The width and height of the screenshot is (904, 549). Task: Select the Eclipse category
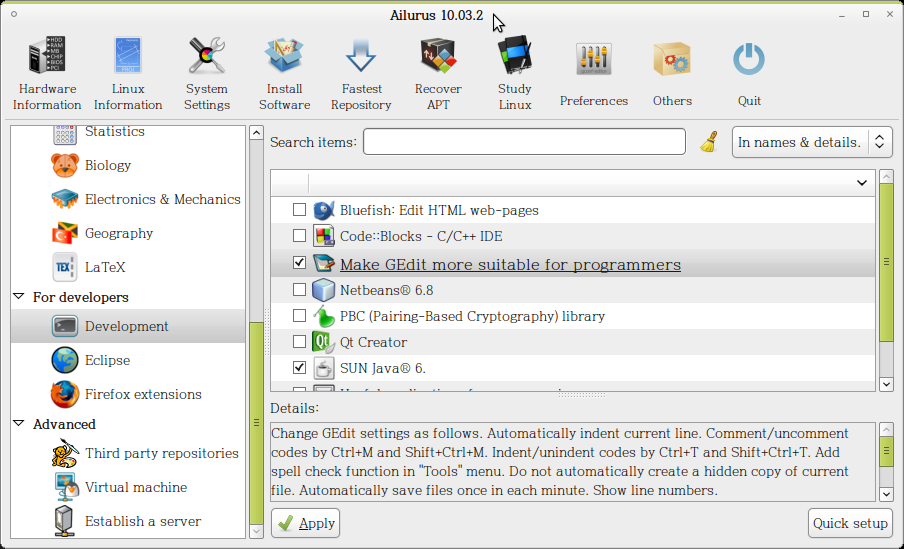pos(128,360)
